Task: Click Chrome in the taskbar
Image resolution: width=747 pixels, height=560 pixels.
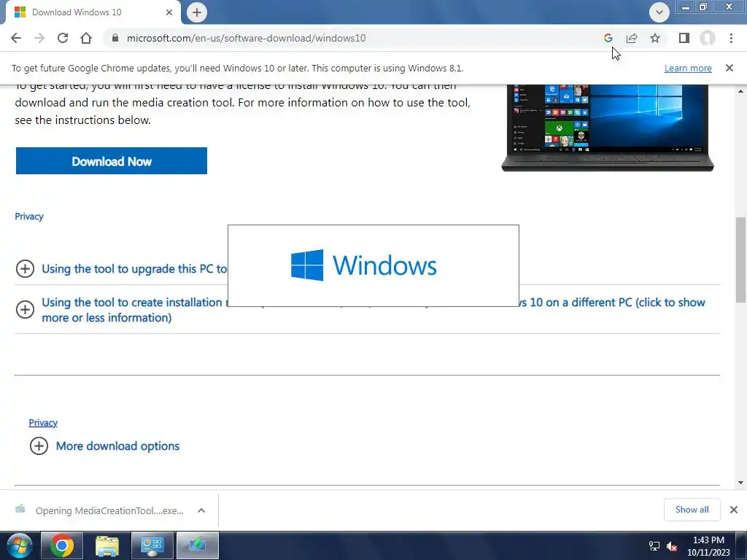Action: tap(62, 545)
